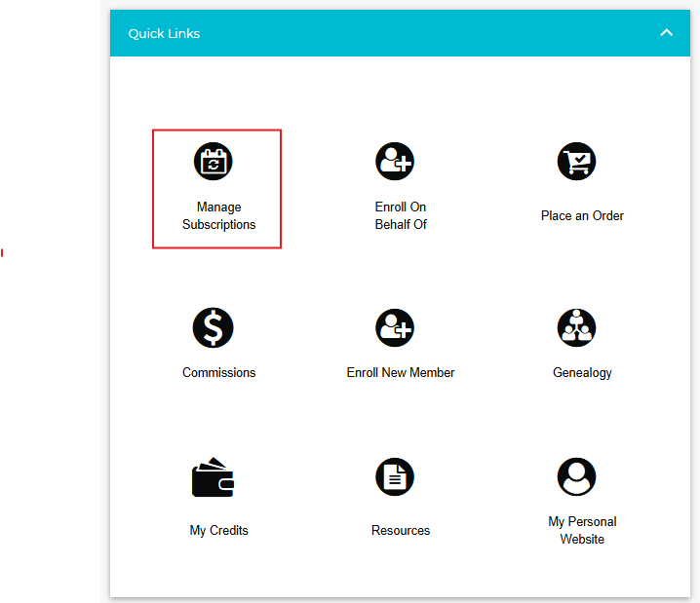This screenshot has width=700, height=603.
Task: Click the Place an Order label
Action: click(x=582, y=216)
